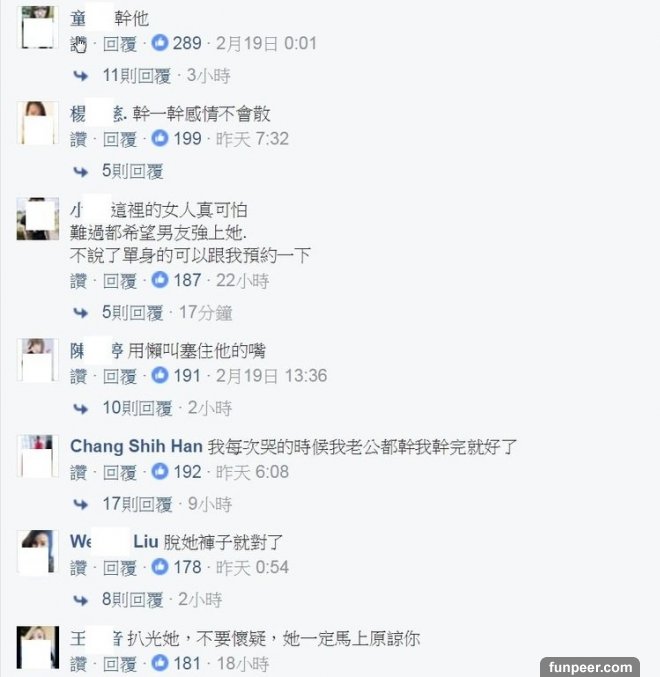The image size is (660, 677).
Task: Click the like reaction icon next to 199
Action: click(159, 139)
